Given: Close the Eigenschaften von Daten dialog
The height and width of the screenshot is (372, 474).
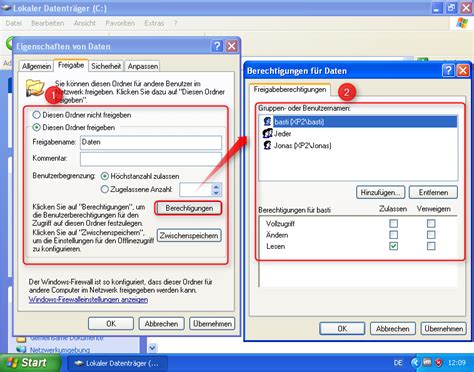Looking at the screenshot, I should click(x=232, y=46).
